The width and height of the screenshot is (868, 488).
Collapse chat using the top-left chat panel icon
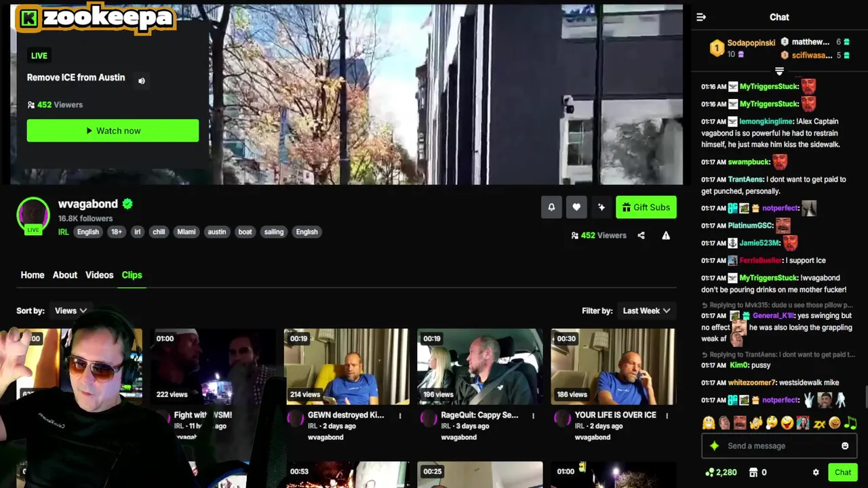[701, 17]
